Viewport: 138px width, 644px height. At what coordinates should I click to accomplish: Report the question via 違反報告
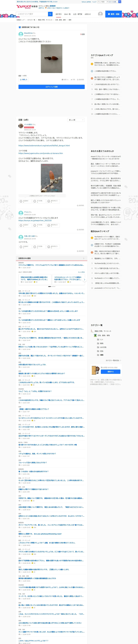81,80
